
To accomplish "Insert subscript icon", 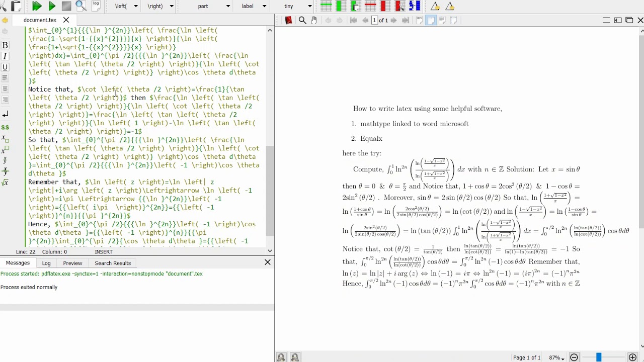I will pos(5,138).
